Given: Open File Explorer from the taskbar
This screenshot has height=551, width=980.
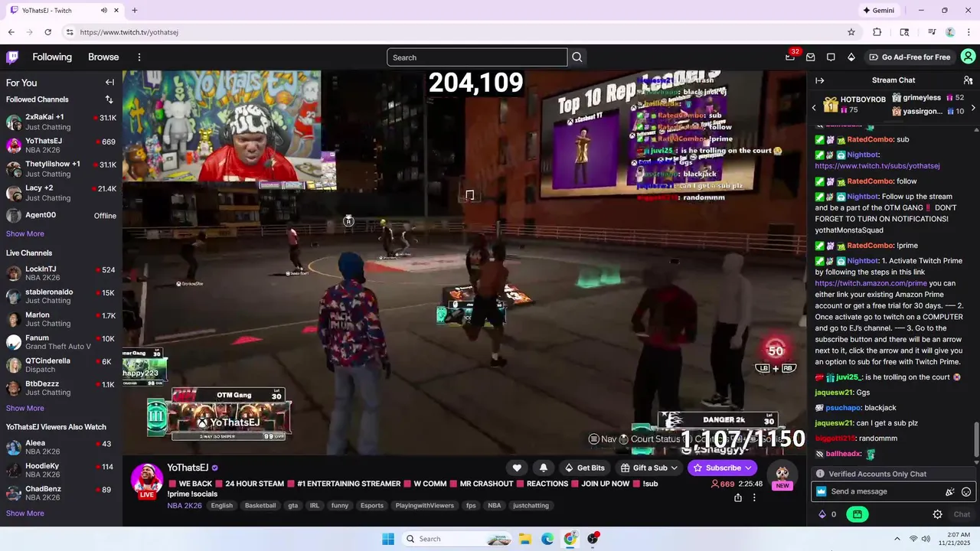Looking at the screenshot, I should tap(525, 539).
